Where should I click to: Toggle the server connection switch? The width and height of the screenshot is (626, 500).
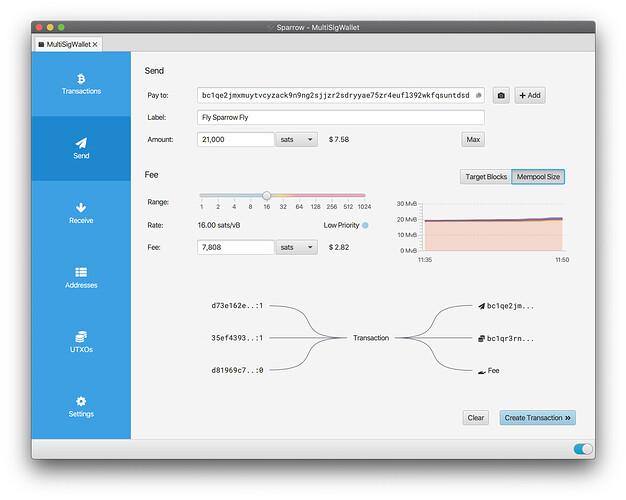coord(583,449)
